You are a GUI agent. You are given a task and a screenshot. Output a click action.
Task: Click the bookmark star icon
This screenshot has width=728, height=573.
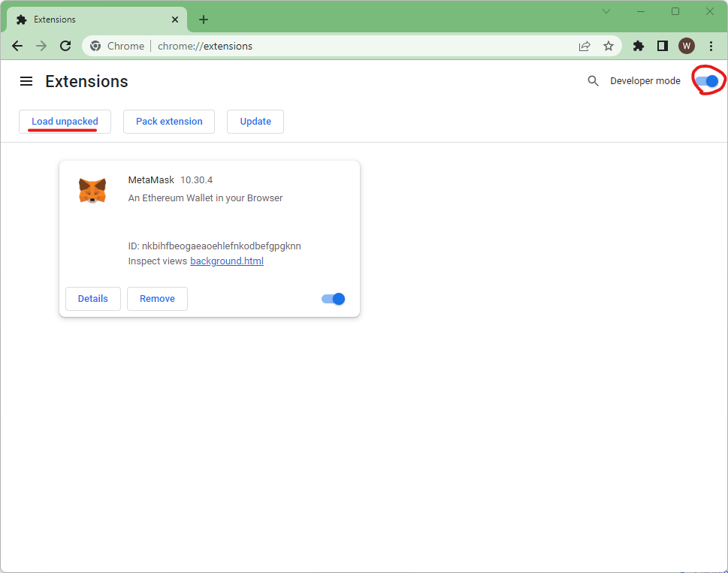[609, 46]
